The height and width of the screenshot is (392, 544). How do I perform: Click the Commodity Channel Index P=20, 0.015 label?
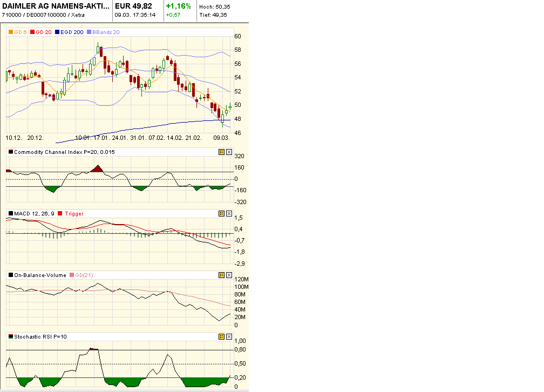click(64, 152)
